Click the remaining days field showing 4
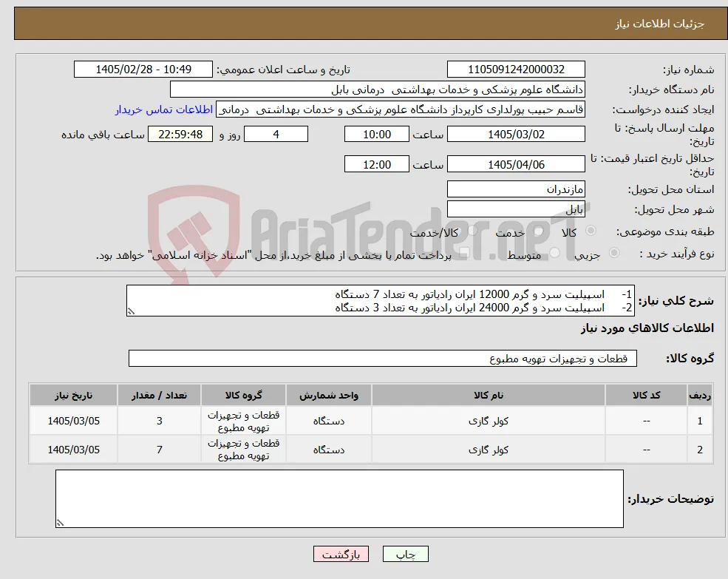This screenshot has height=579, width=728. [276, 135]
